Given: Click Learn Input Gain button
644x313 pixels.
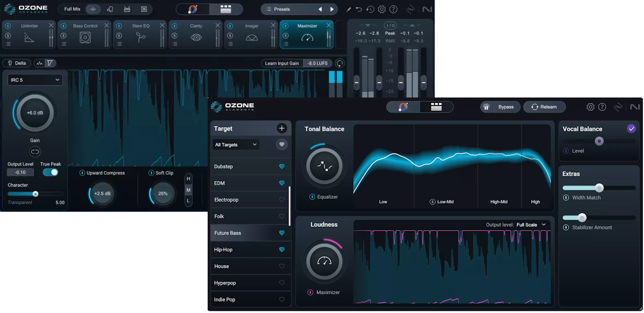Looking at the screenshot, I should [x=282, y=63].
